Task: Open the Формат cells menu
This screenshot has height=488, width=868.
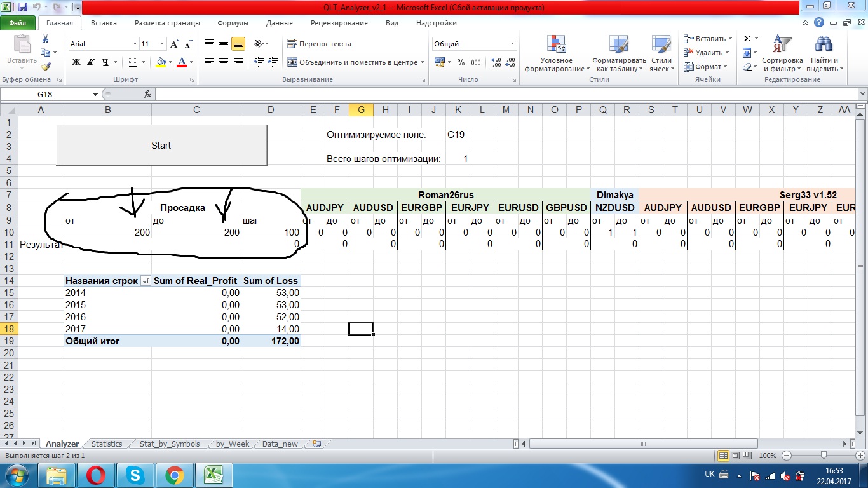Action: tap(705, 67)
